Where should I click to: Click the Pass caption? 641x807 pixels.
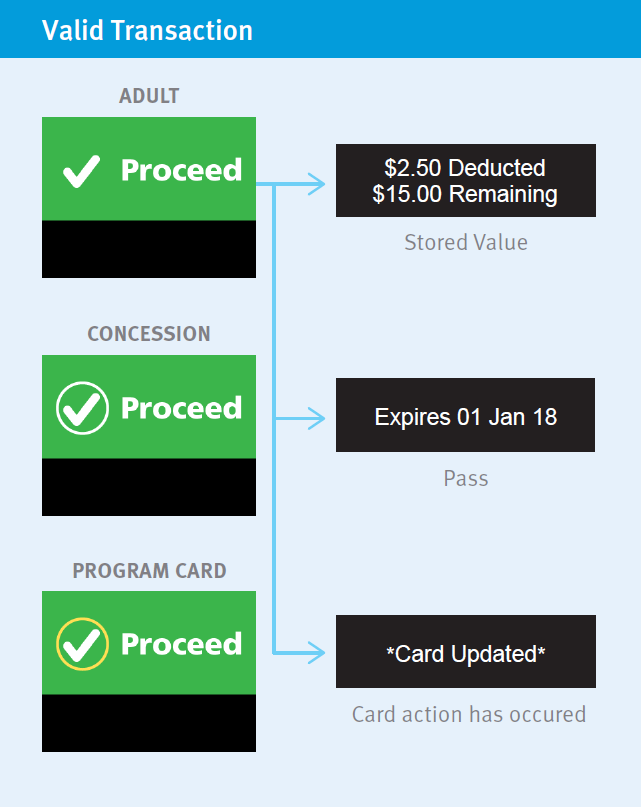pos(465,478)
